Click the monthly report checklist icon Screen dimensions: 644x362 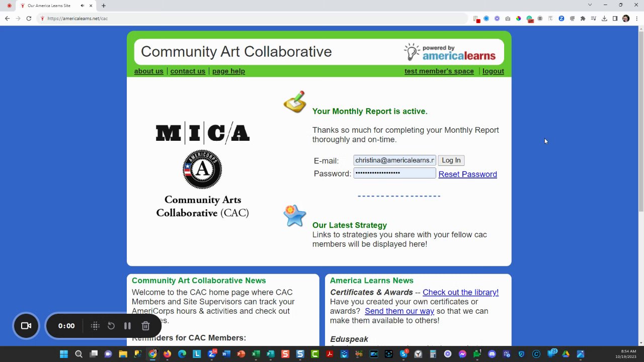pyautogui.click(x=295, y=102)
